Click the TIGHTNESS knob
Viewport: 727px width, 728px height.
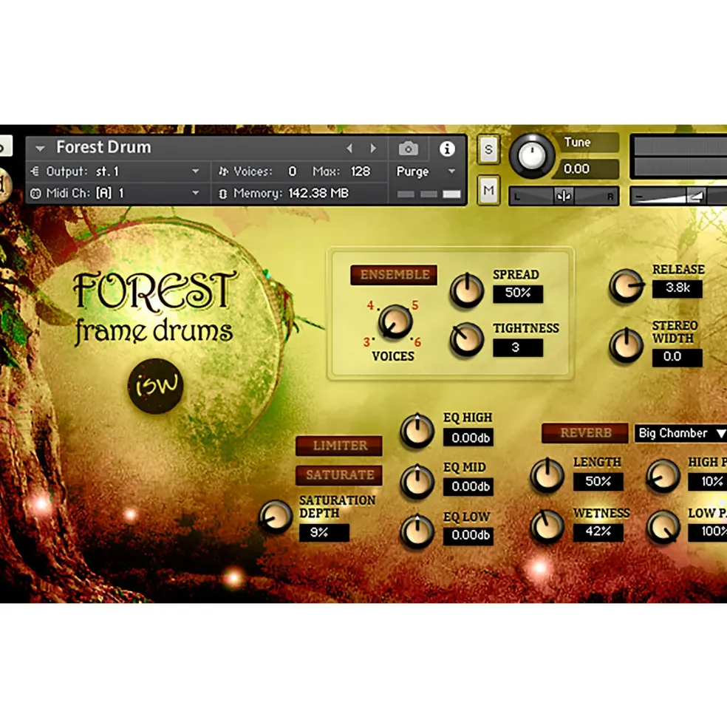pyautogui.click(x=466, y=340)
